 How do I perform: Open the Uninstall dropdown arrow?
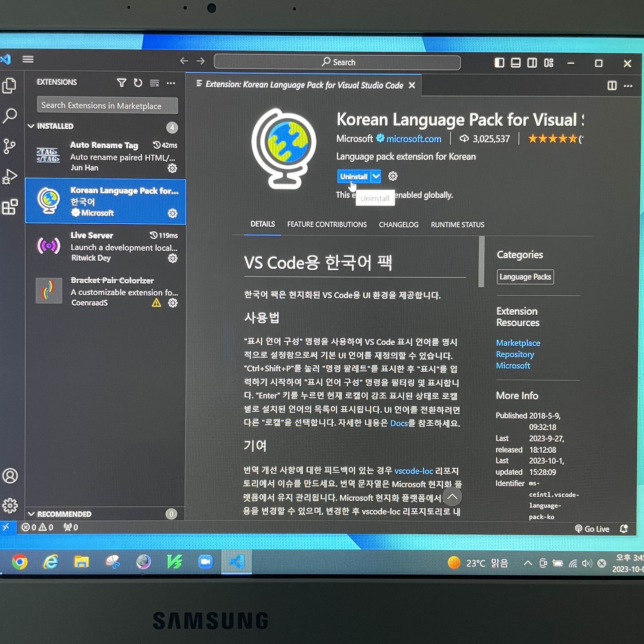coord(376,176)
